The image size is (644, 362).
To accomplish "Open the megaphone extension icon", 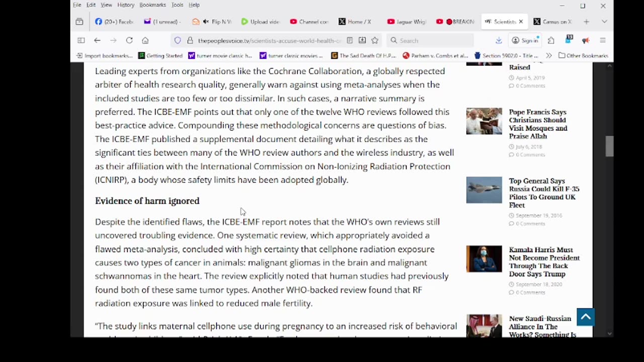I will 586,40.
